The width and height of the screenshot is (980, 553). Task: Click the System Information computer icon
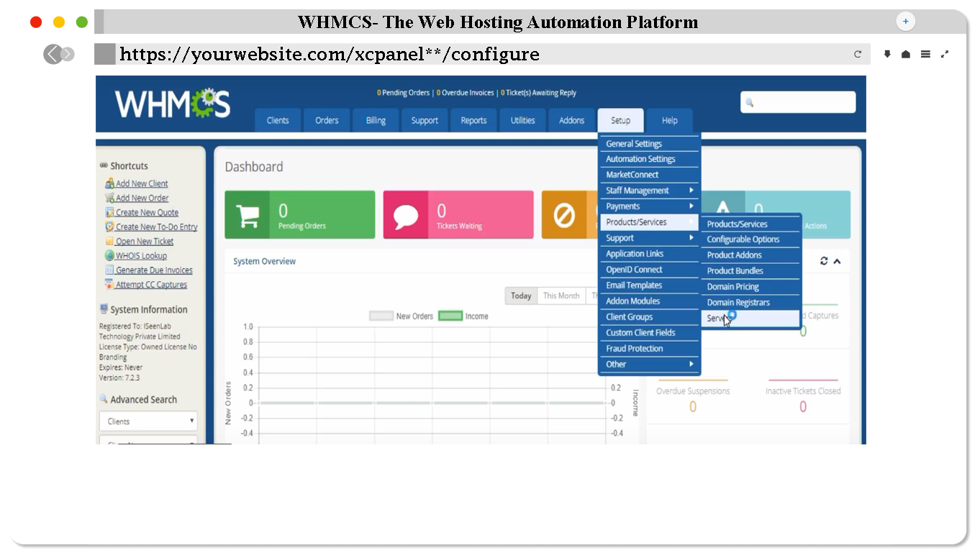click(104, 309)
